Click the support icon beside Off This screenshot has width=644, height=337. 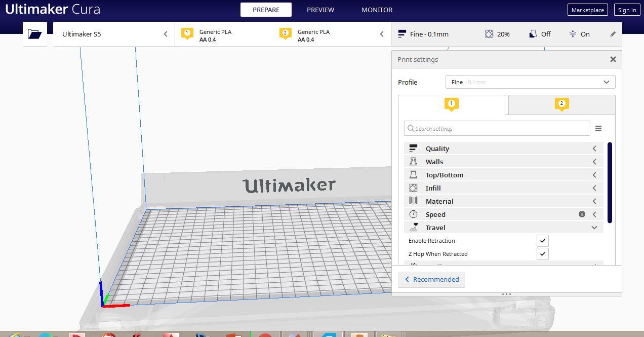[x=533, y=34]
